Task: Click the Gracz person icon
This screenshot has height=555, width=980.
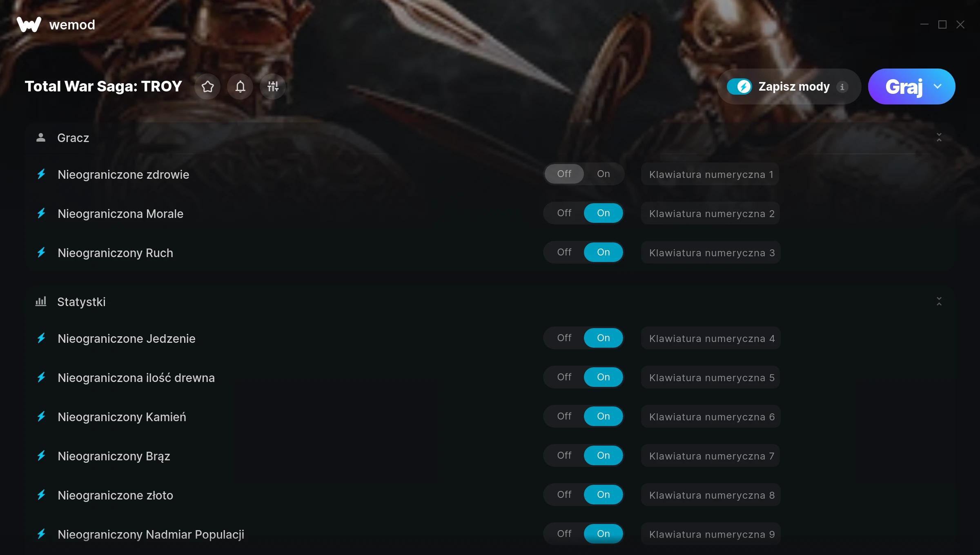Action: [x=41, y=138]
